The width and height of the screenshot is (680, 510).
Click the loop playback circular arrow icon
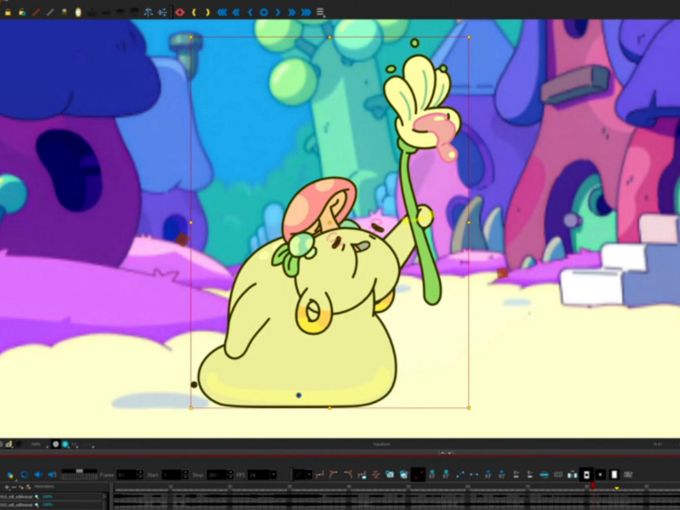24,474
